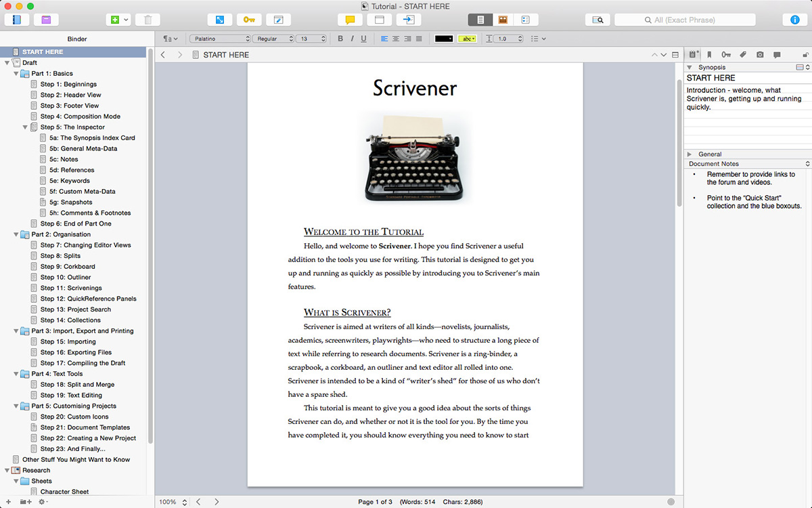812x508 pixels.
Task: Open Step 17: Compiling the Draft
Action: [x=83, y=363]
